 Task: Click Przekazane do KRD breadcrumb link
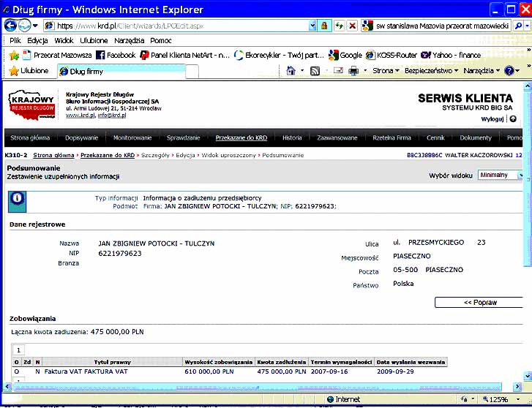(x=108, y=155)
